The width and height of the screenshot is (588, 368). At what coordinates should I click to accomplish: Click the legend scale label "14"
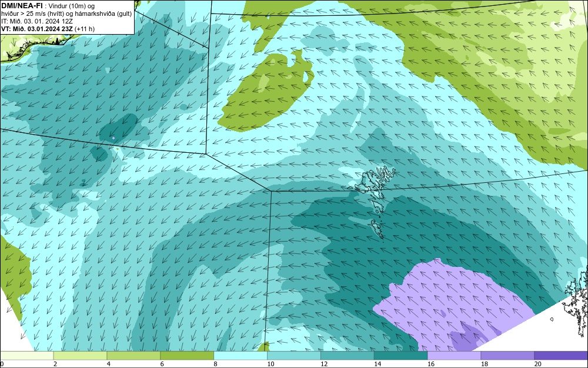(x=377, y=364)
